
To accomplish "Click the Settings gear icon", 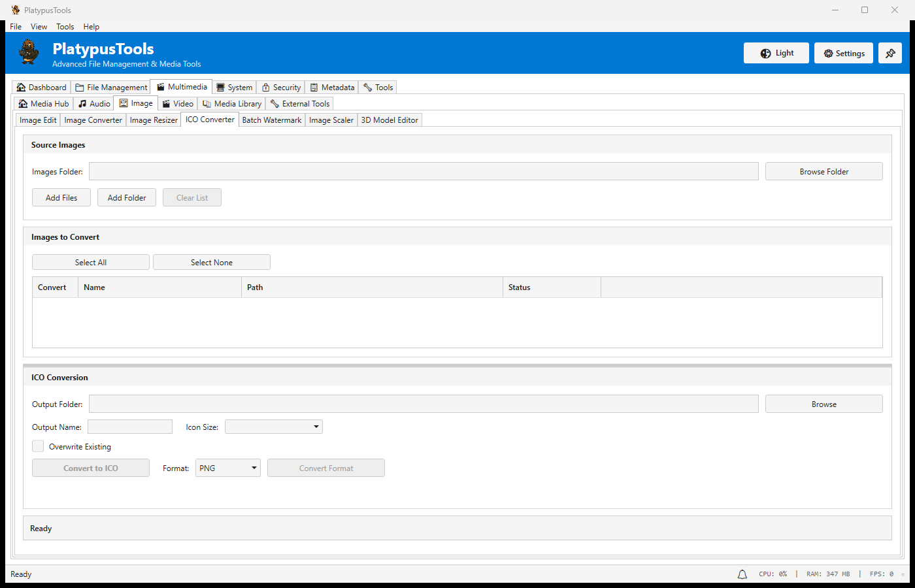I will click(x=827, y=53).
